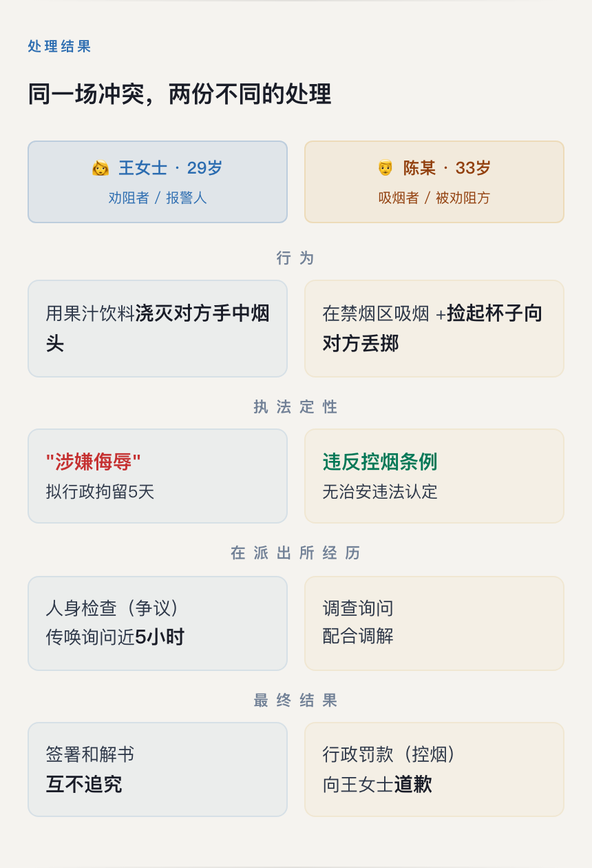
Task: Open the 在禁烟区吸烟 behavior card
Action: 434,329
